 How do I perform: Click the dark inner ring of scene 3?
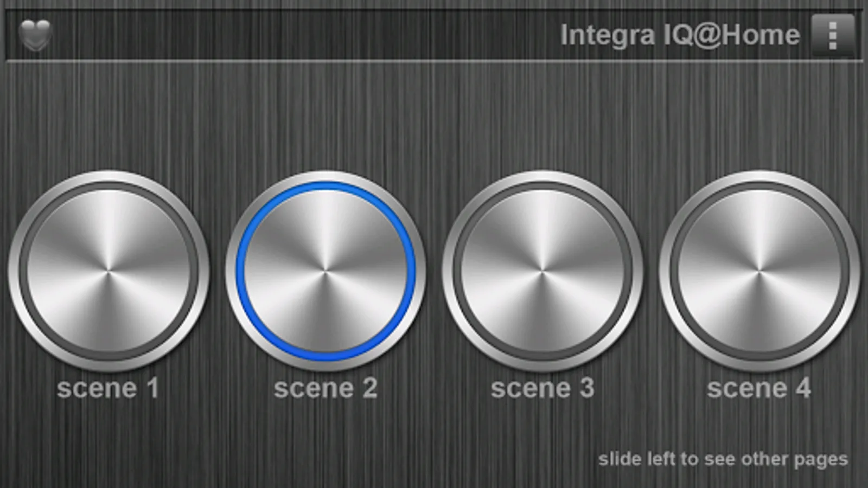click(x=542, y=186)
